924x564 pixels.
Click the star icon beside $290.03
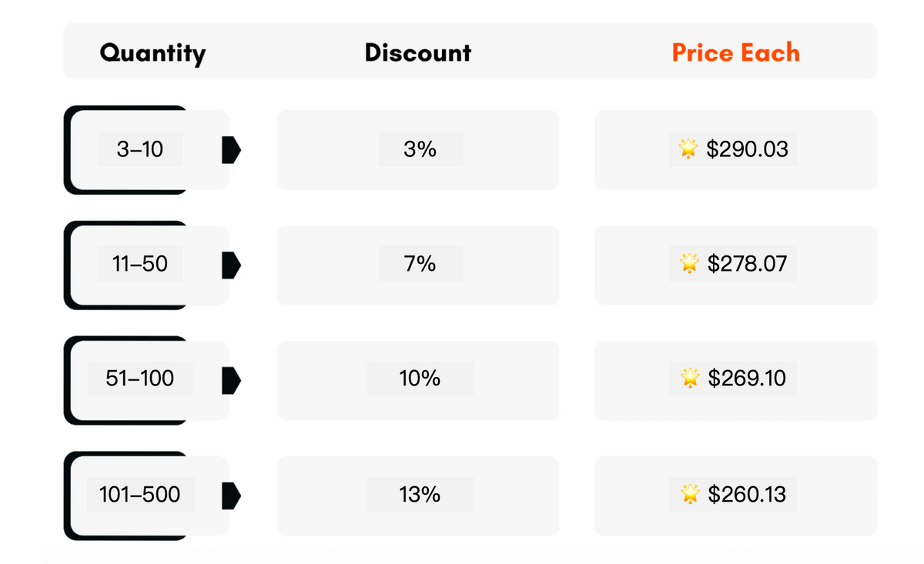(688, 149)
